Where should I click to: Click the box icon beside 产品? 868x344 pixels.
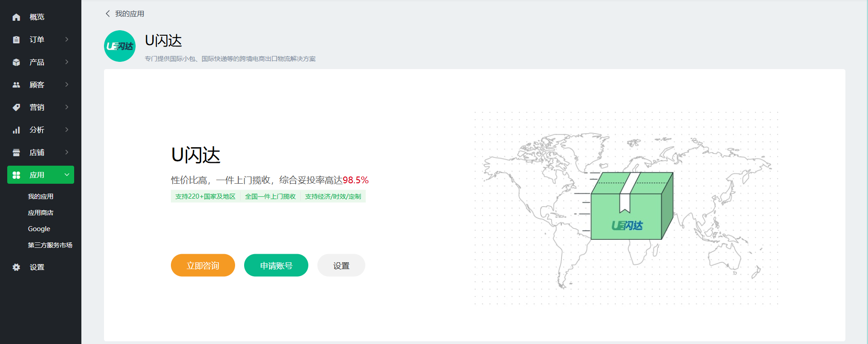coord(16,62)
